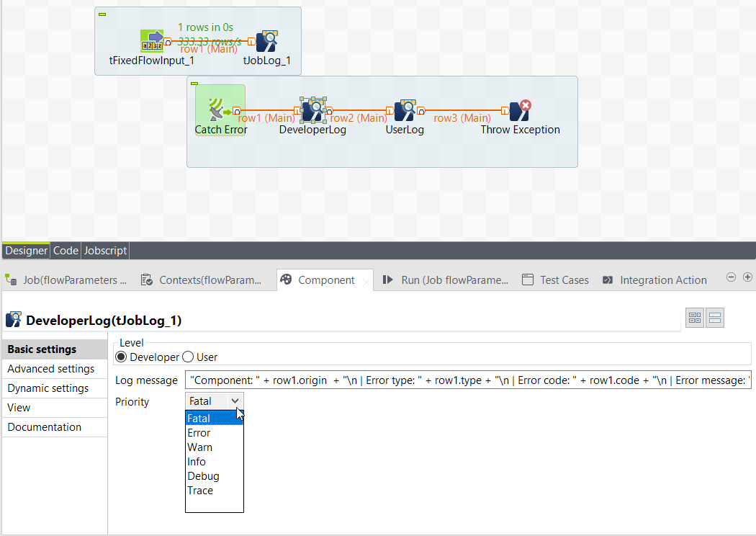Image resolution: width=756 pixels, height=536 pixels.
Task: Choose Debug priority from the list
Action: (x=203, y=475)
